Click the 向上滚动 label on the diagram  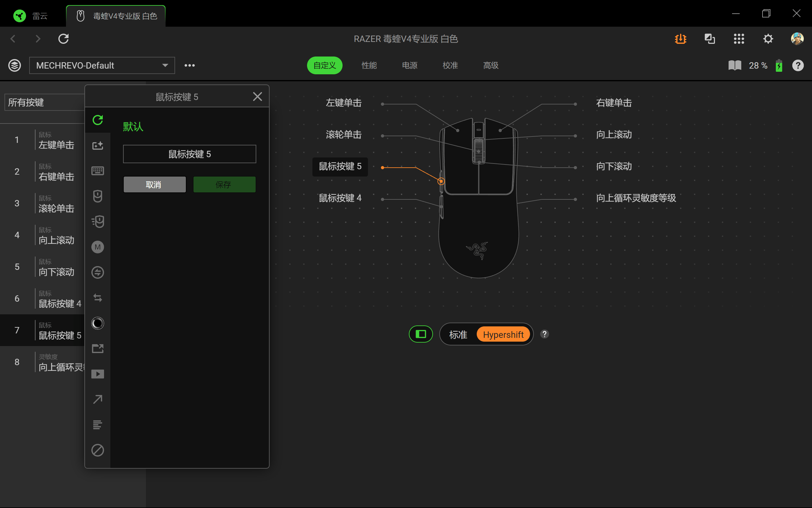point(614,134)
